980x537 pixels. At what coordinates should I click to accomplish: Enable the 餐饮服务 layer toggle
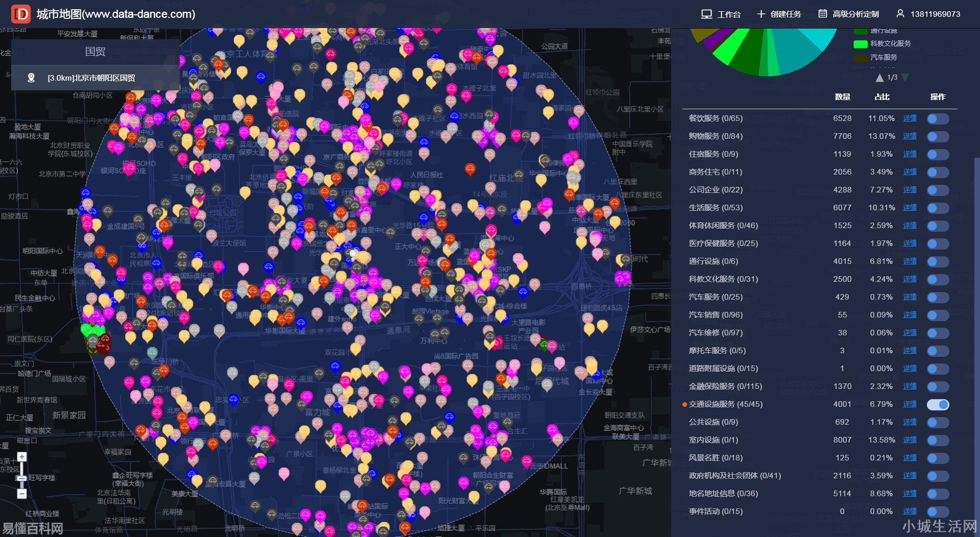938,119
